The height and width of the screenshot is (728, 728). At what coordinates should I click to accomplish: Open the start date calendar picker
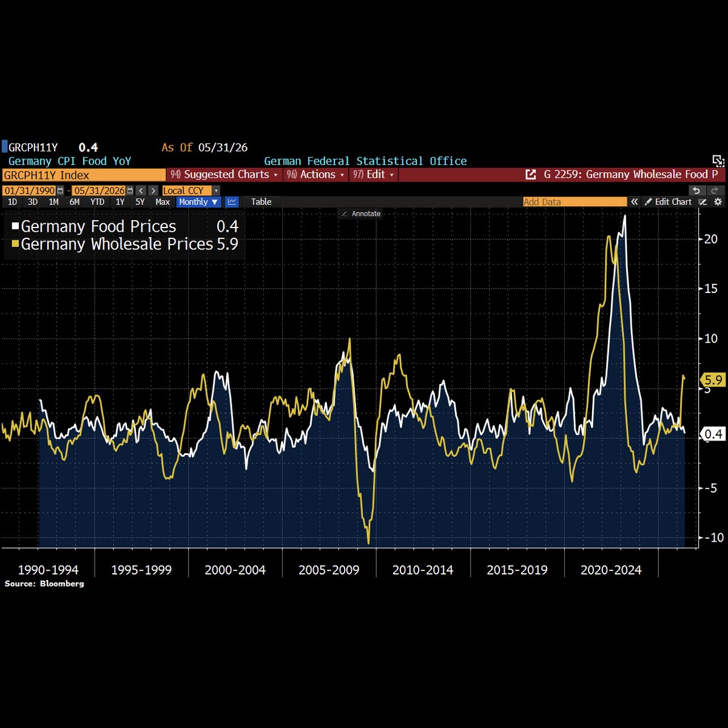pyautogui.click(x=60, y=190)
